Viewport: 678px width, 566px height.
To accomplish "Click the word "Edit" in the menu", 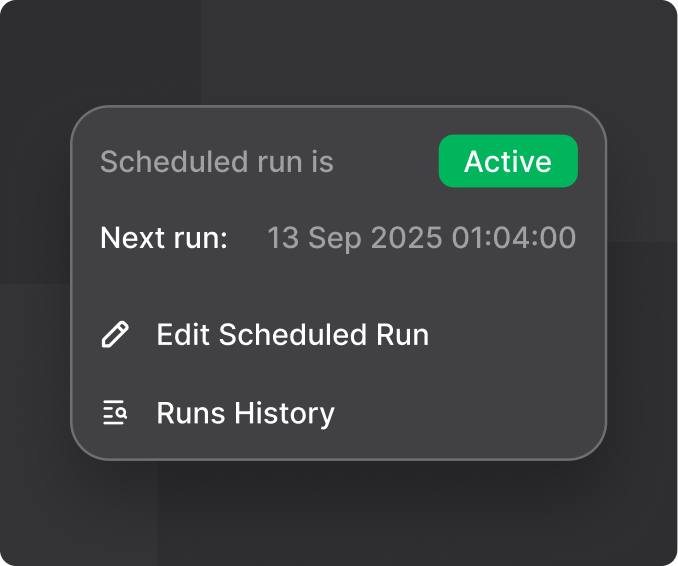I will pyautogui.click(x=183, y=334).
